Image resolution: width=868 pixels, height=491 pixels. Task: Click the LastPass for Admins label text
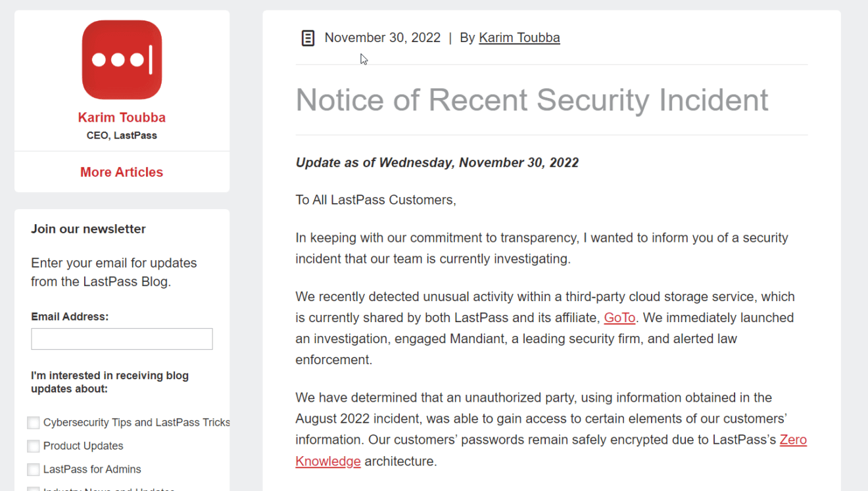click(92, 469)
